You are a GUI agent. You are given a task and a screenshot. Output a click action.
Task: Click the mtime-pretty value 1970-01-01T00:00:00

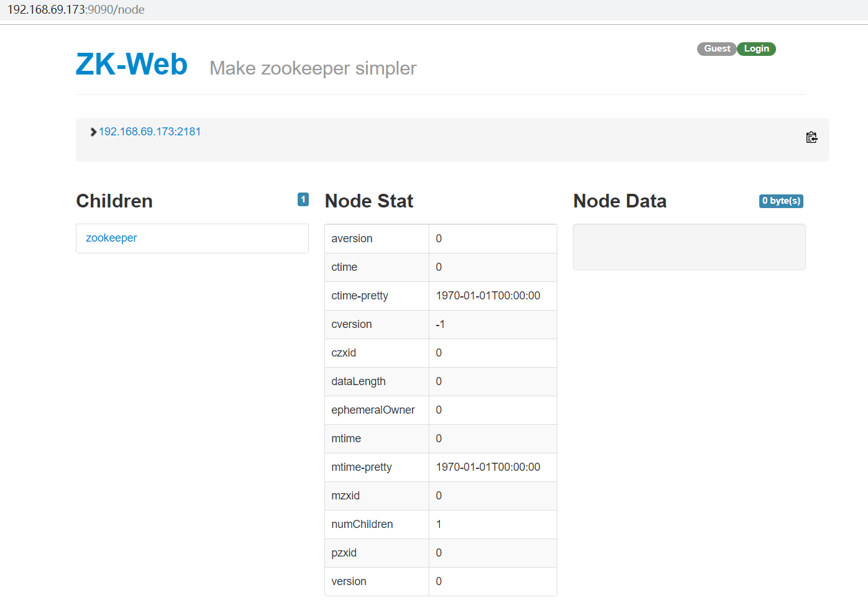pos(488,467)
